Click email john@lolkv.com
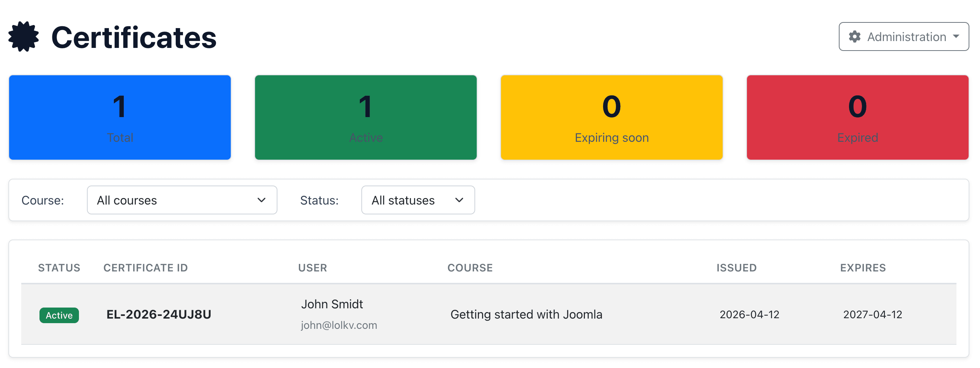980x368 pixels. point(339,325)
